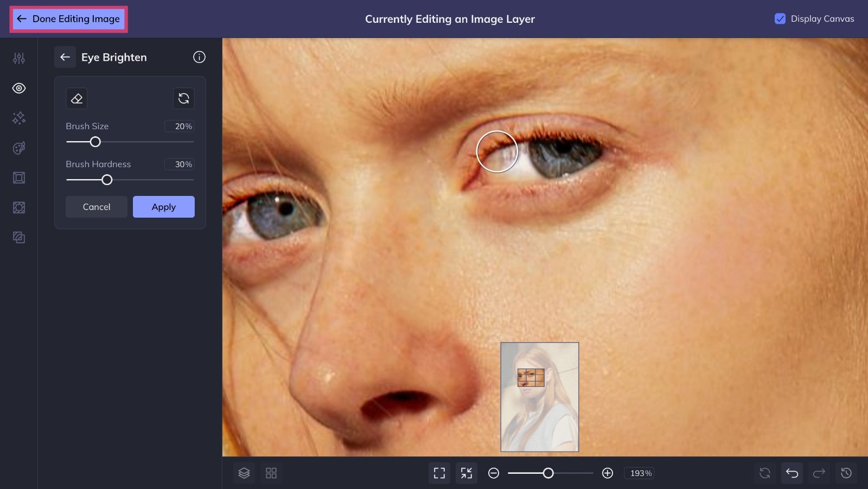
Task: Click Done Editing Image
Action: tap(68, 18)
